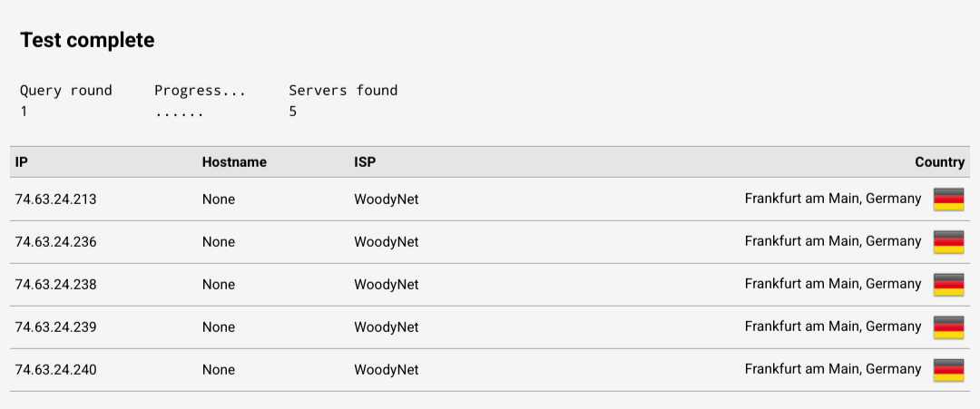Select the IP address 74.63.24.239

[55, 327]
